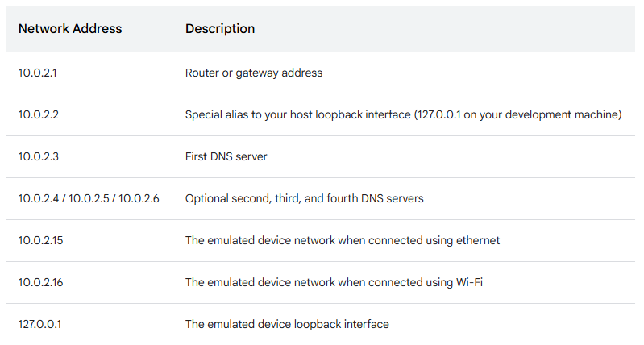This screenshot has height=345, width=644.
Task: Select the 10.0.2.1 address cell
Action: click(37, 73)
